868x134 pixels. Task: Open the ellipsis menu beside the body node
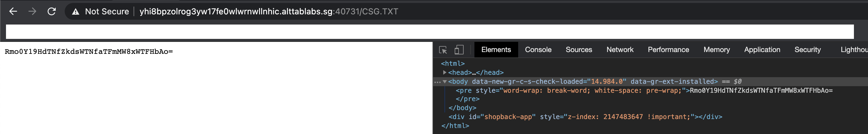coord(437,82)
